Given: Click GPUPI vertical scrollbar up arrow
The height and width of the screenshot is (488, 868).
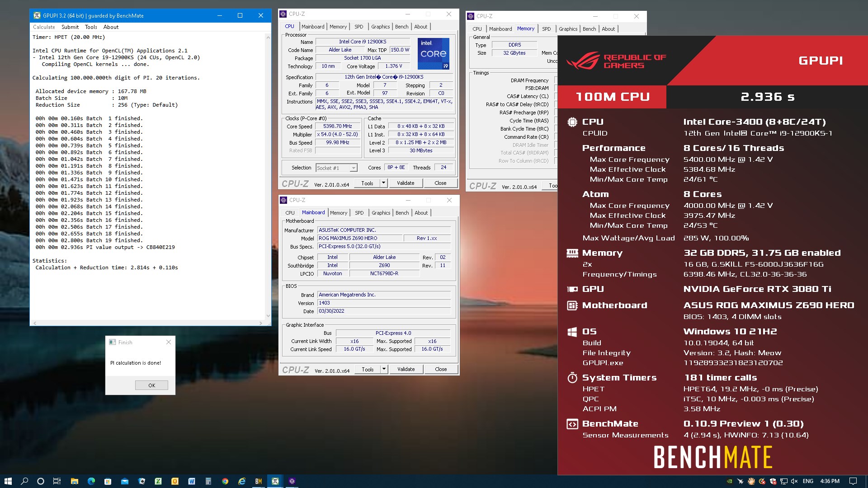Looking at the screenshot, I should pyautogui.click(x=268, y=38).
